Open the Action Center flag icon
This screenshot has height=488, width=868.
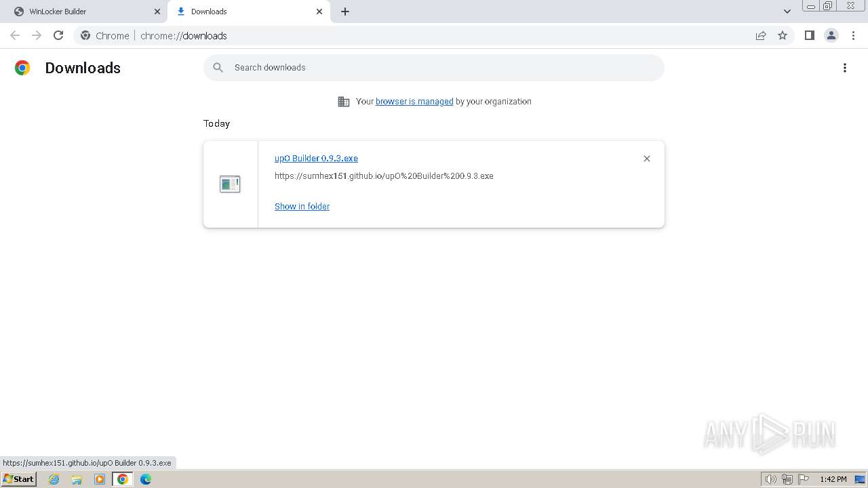pos(804,479)
